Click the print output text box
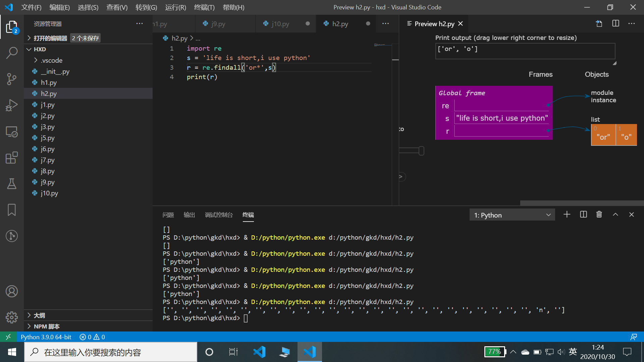 coord(525,51)
